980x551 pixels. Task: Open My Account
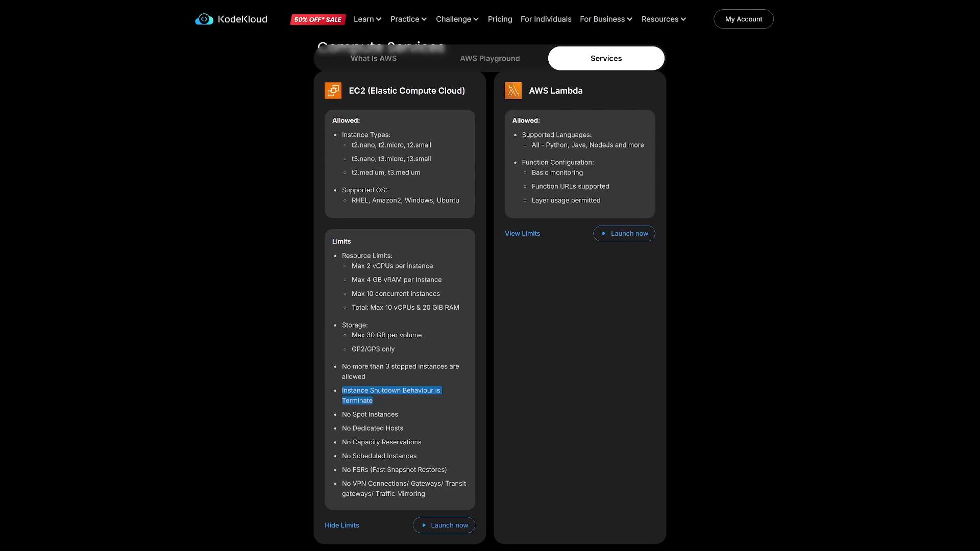(744, 19)
